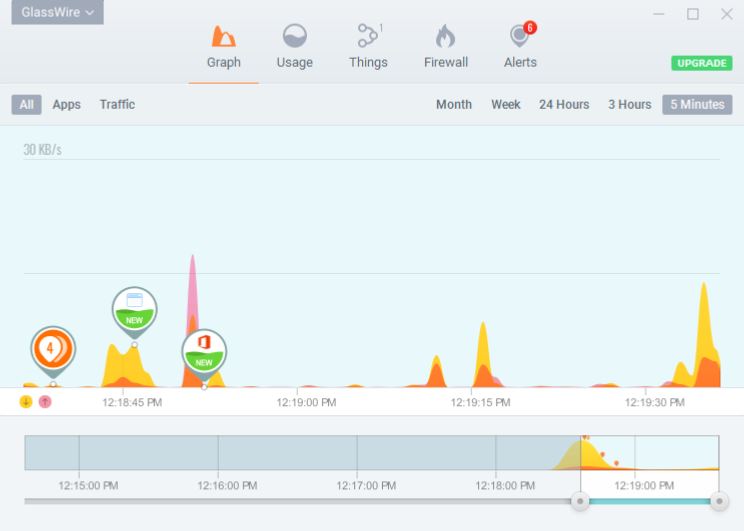Image resolution: width=744 pixels, height=531 pixels.
Task: Expand the GlassWire menu dropdown
Action: click(x=58, y=13)
